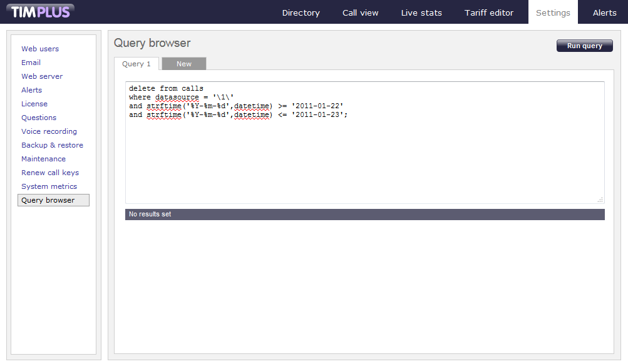Select Query browser in sidebar
This screenshot has height=364, width=628.
(48, 200)
